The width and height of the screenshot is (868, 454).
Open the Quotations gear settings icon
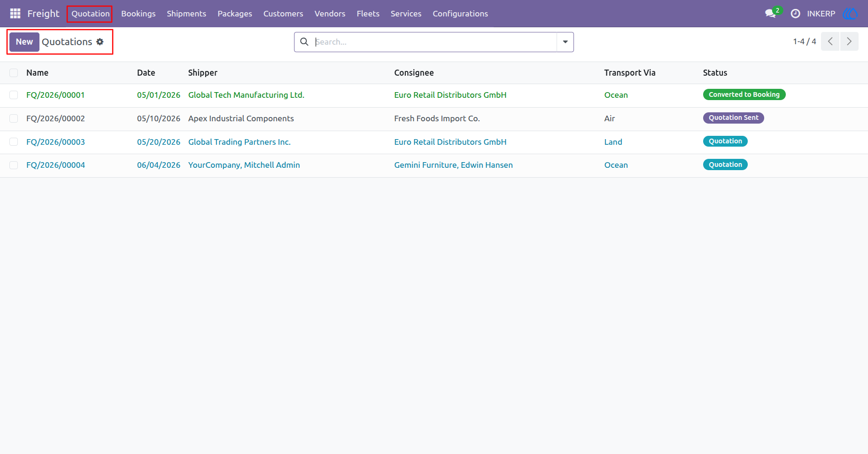click(x=100, y=42)
